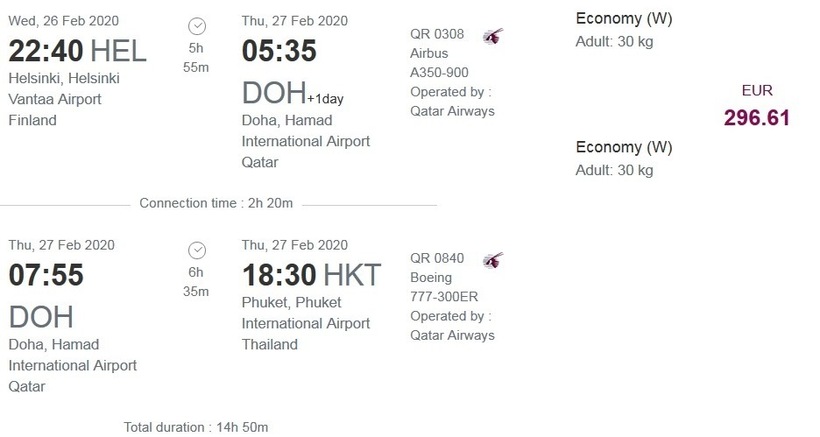820x437 pixels.
Task: Click the Qatar Airways logo beside QR 0308
Action: [493, 36]
